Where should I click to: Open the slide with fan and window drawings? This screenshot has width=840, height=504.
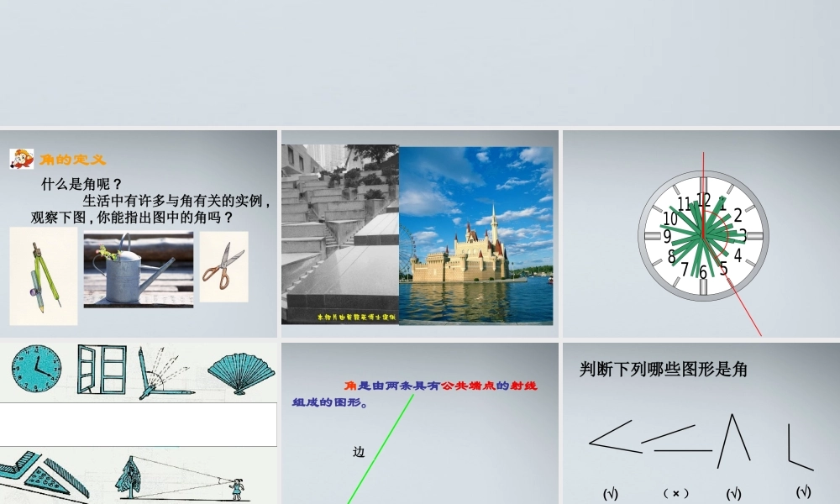139,423
